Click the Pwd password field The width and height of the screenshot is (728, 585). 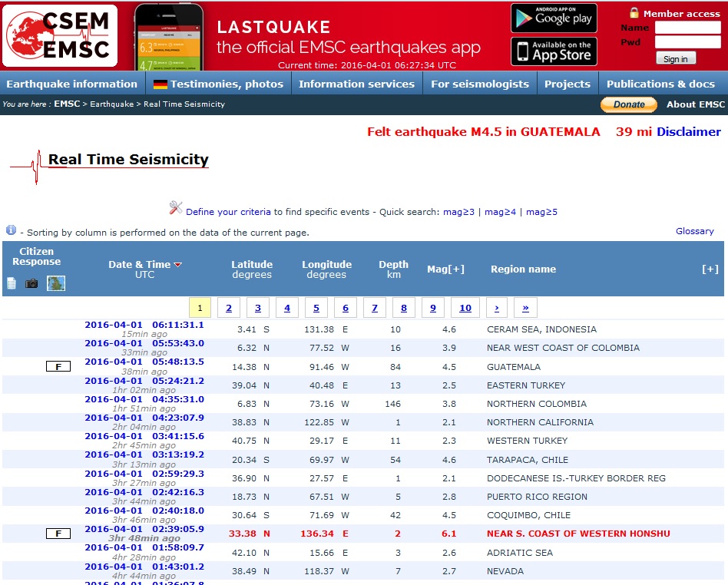(x=687, y=42)
